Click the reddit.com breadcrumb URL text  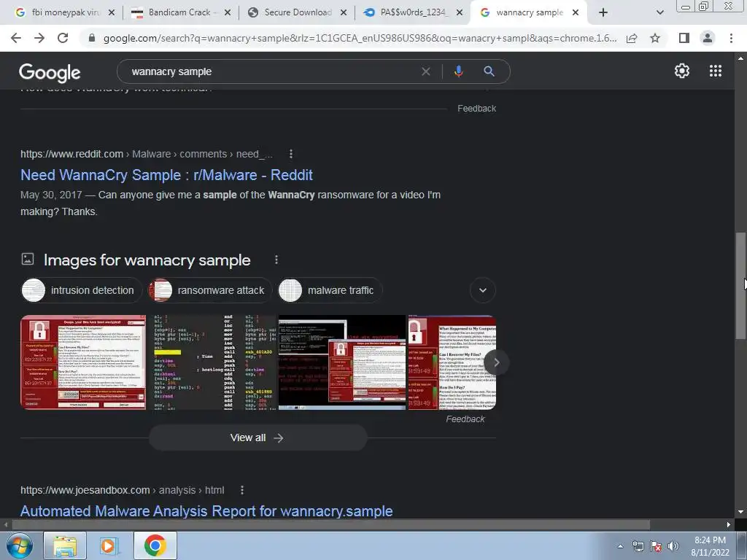[x=71, y=154]
